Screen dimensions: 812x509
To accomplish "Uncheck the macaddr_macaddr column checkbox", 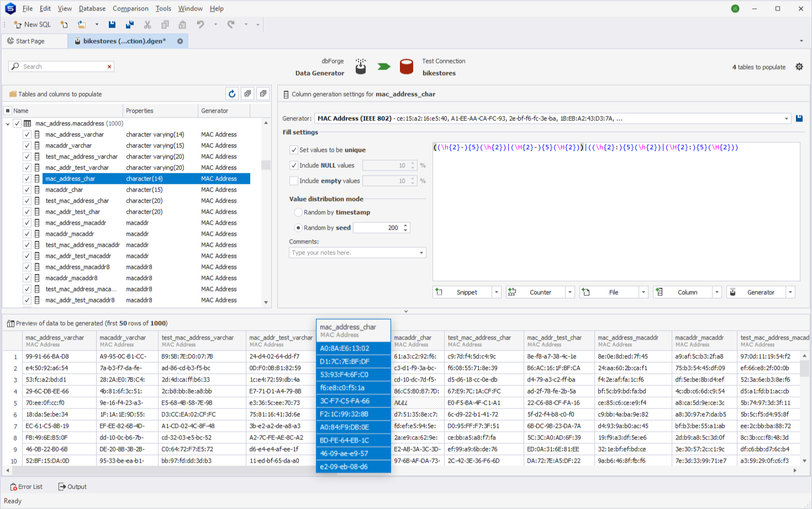I will tap(27, 234).
